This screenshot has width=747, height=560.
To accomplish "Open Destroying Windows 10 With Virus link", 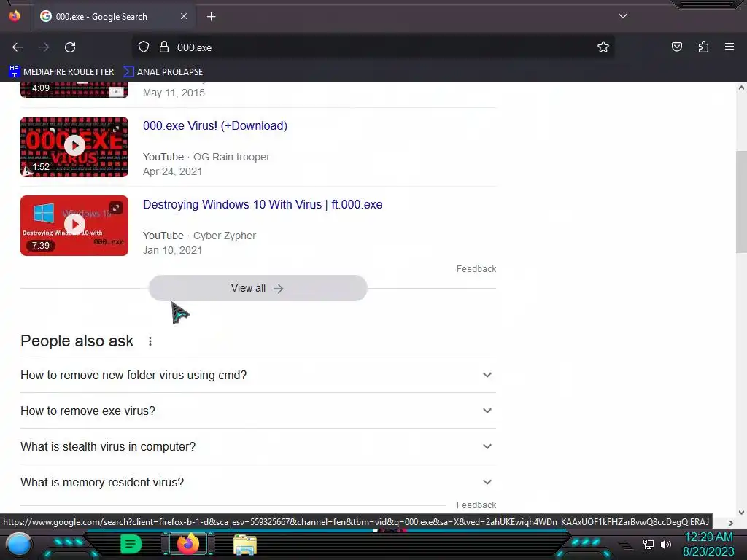I will 263,204.
